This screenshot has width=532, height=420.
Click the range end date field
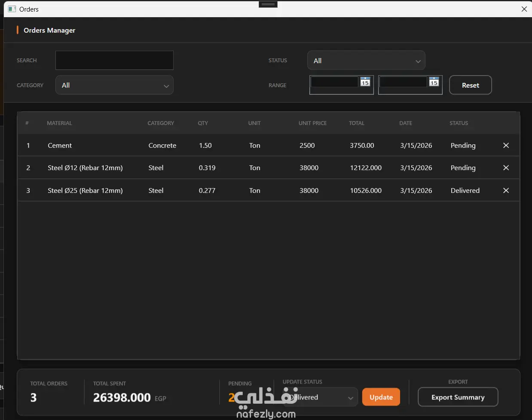click(403, 82)
